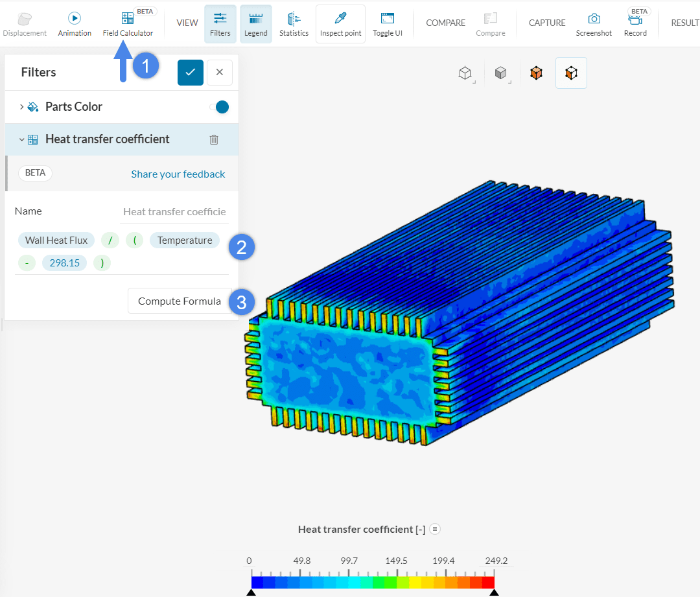Viewport: 700px width, 597px height.
Task: Click the filter Name input field
Action: [174, 211]
